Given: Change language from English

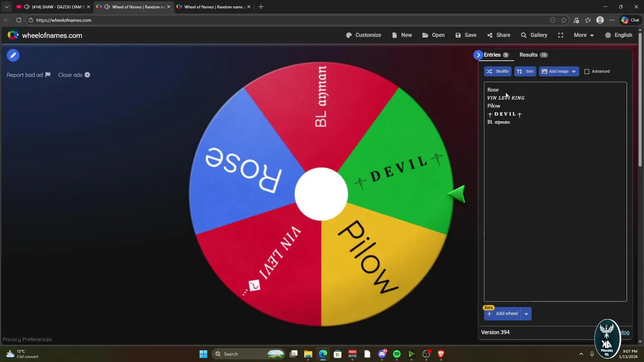Looking at the screenshot, I should (618, 35).
